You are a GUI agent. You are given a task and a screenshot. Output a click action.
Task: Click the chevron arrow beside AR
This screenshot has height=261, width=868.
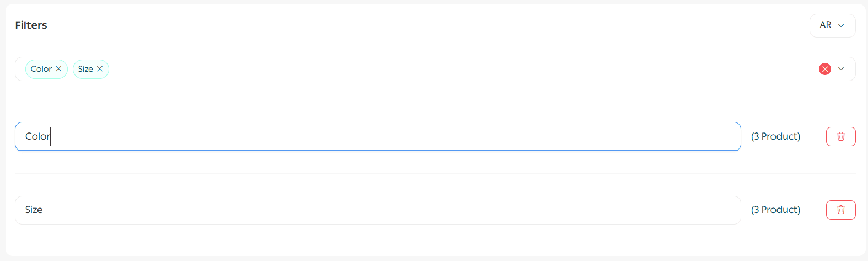click(x=841, y=25)
